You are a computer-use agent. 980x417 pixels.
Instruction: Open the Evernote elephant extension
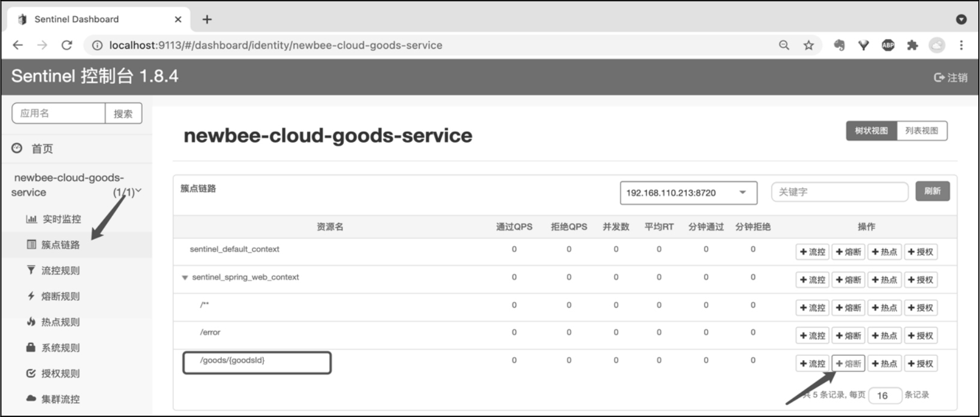pos(839,45)
